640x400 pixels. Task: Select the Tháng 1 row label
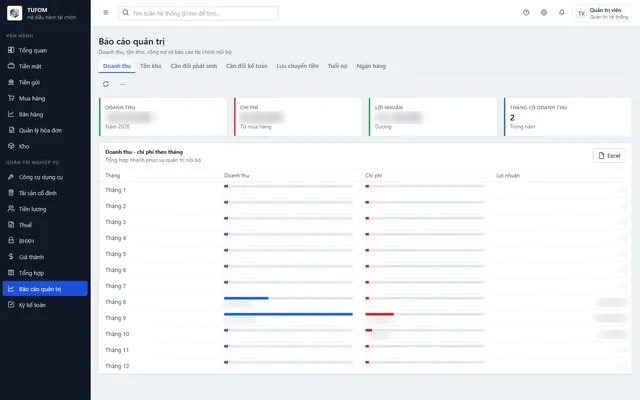116,190
